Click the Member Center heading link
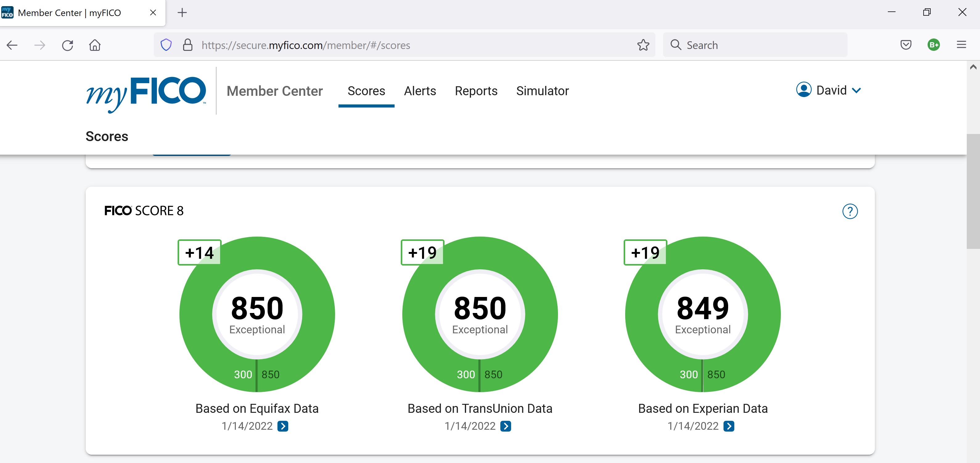980x463 pixels. pos(275,91)
